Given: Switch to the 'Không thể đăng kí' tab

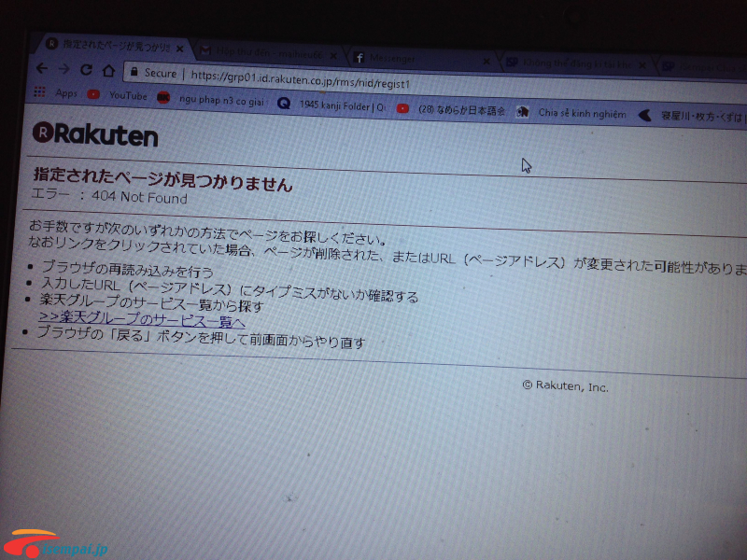Looking at the screenshot, I should [x=575, y=63].
